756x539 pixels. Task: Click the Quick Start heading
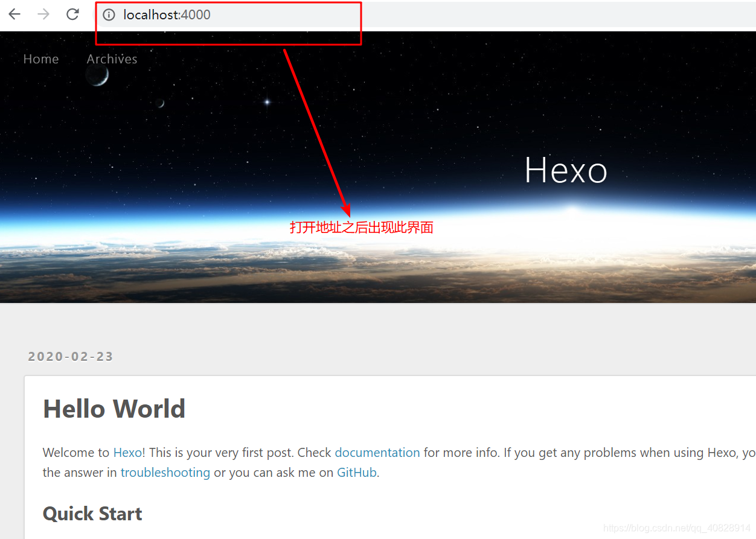point(92,514)
